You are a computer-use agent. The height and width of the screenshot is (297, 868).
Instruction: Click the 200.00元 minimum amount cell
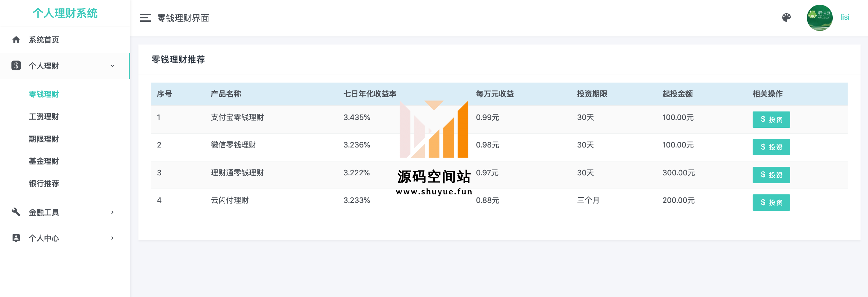[678, 200]
